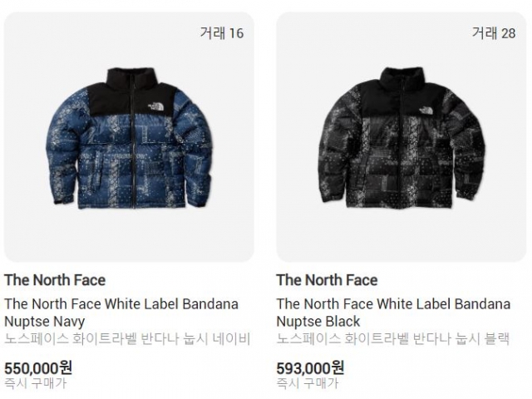Click Korean name 노스페이스 화이트라벨 반다나 눕시 블랙
532x399 pixels.
click(393, 339)
